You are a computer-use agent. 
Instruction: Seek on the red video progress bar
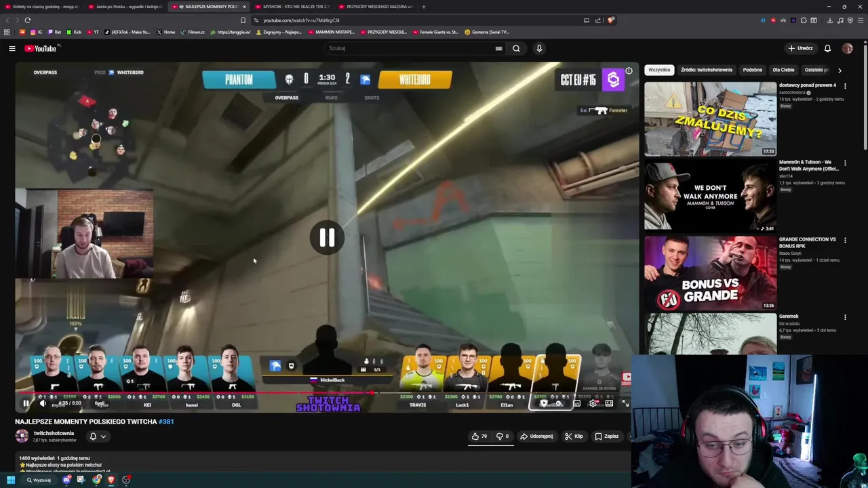tap(327, 393)
